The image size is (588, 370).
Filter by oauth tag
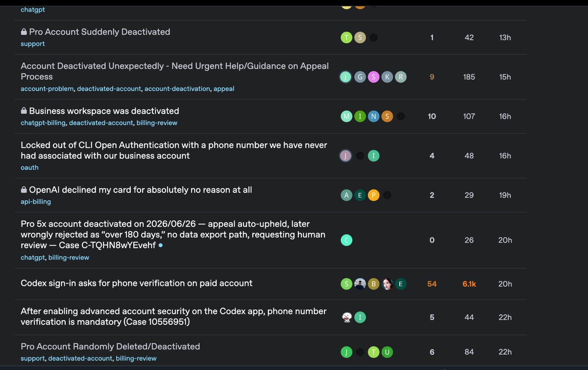tap(29, 167)
